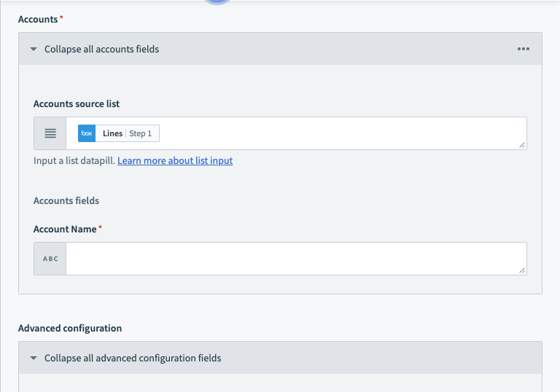
Task: Click the ABC text type icon for Account Name
Action: 50,259
